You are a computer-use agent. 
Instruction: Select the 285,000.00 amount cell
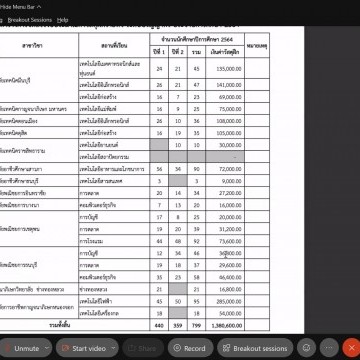225,301
